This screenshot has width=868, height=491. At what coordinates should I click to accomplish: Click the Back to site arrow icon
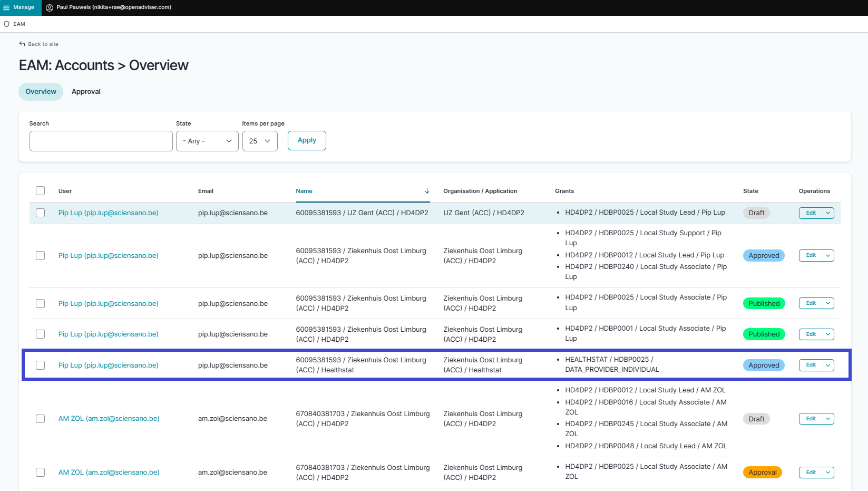tap(22, 44)
